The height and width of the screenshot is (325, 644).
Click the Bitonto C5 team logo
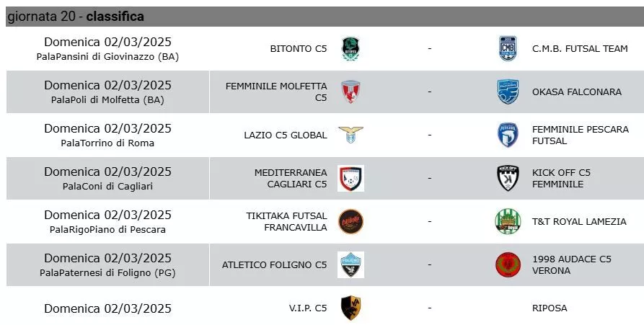pos(350,49)
